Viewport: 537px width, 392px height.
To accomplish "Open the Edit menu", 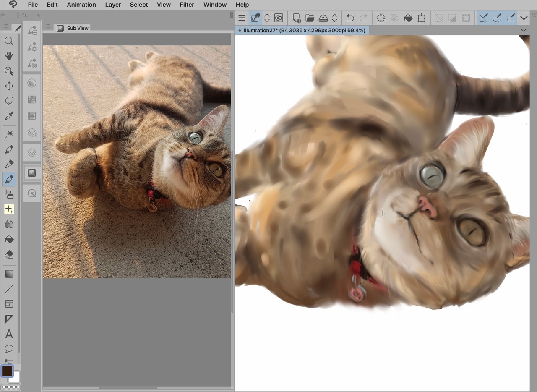I will tap(52, 5).
